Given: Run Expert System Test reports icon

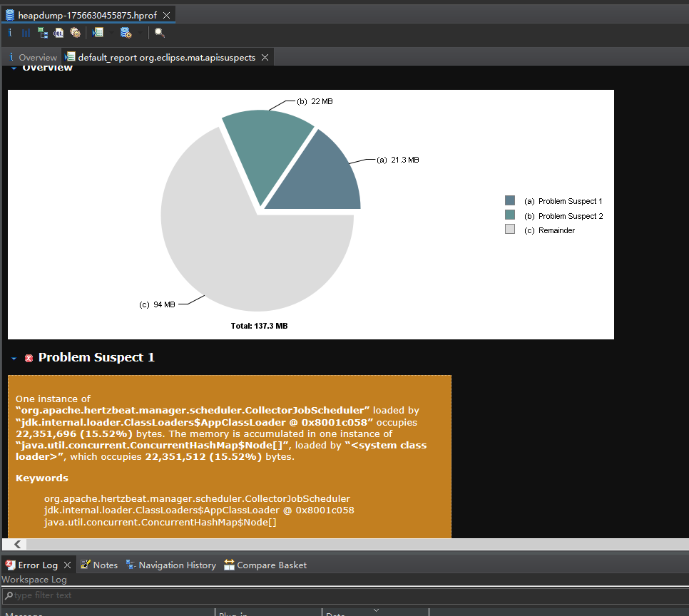Looking at the screenshot, I should pos(98,33).
